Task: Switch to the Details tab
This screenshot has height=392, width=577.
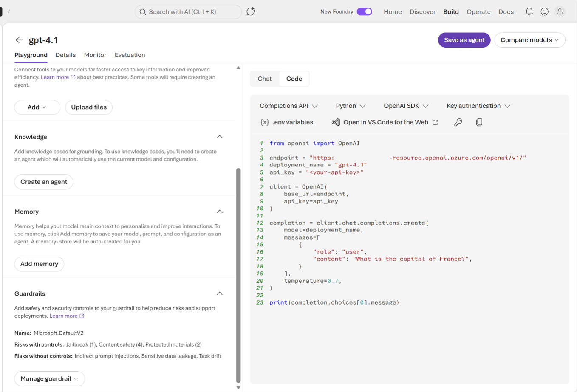Action: [x=65, y=55]
